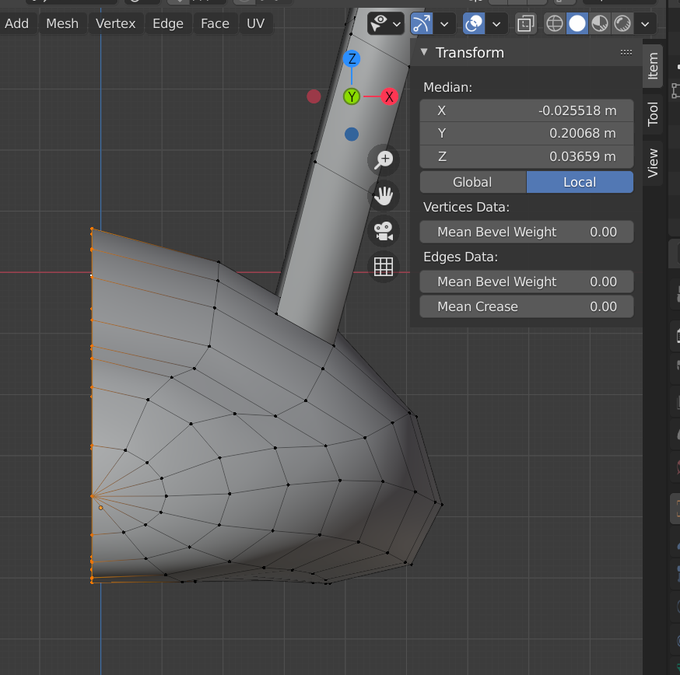Image resolution: width=680 pixels, height=675 pixels.
Task: Click the Z axis on navigation gizmo
Action: coord(352,59)
